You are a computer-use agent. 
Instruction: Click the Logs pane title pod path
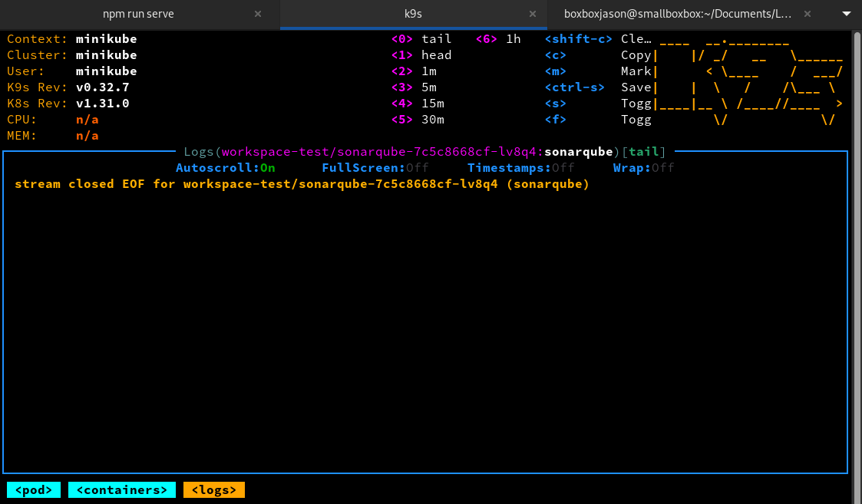coord(378,152)
